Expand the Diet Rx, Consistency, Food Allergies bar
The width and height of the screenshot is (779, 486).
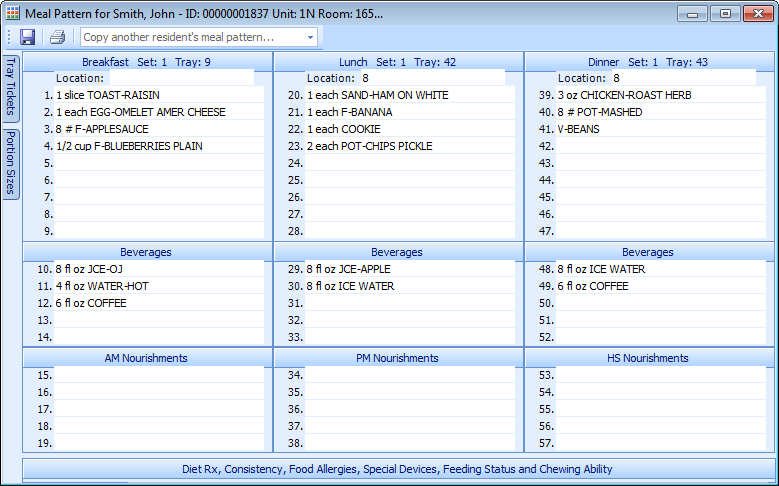(397, 469)
